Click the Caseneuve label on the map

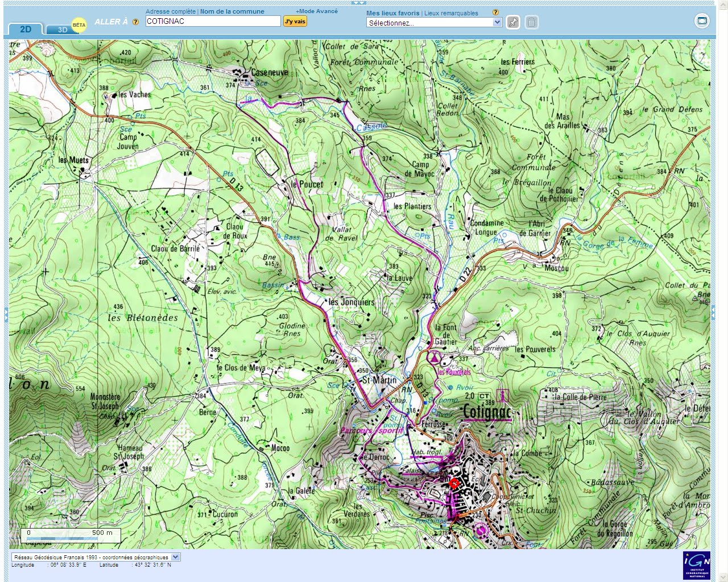pos(270,73)
